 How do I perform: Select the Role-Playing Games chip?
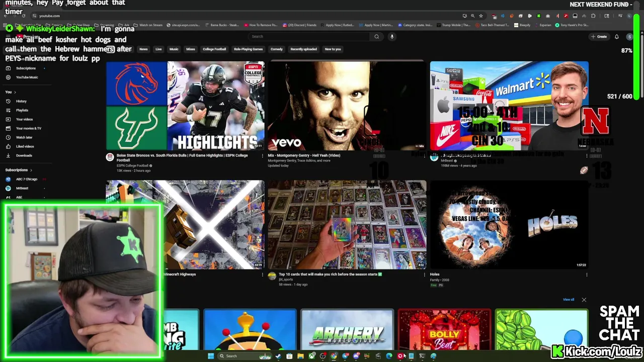(x=248, y=49)
